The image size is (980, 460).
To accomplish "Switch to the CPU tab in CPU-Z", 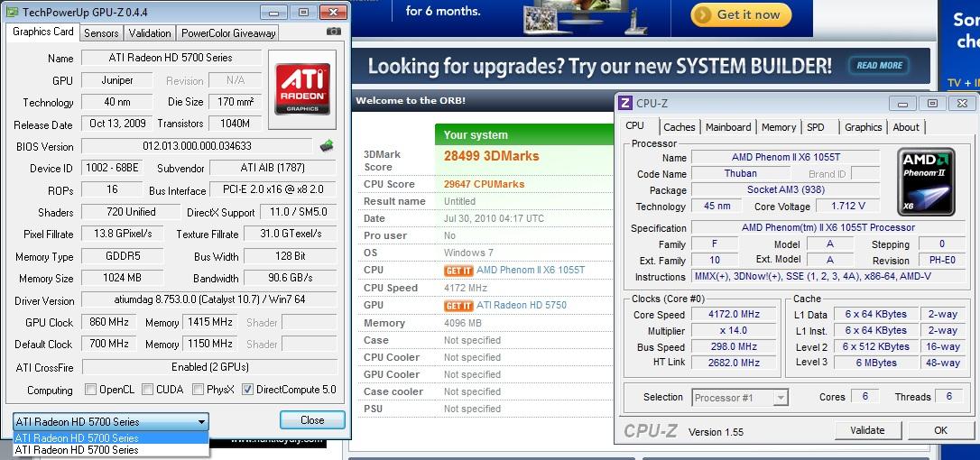I will click(635, 126).
